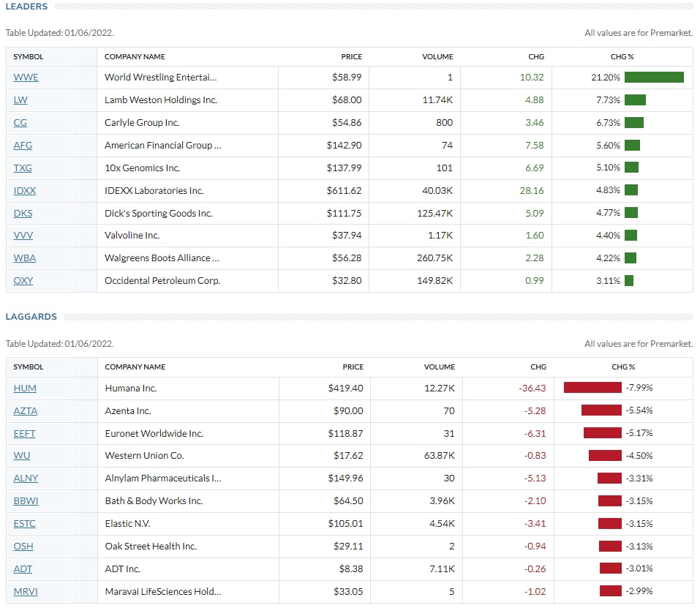Click the WBA ticker link
Viewport: 700px width, 608px height.
click(x=23, y=258)
